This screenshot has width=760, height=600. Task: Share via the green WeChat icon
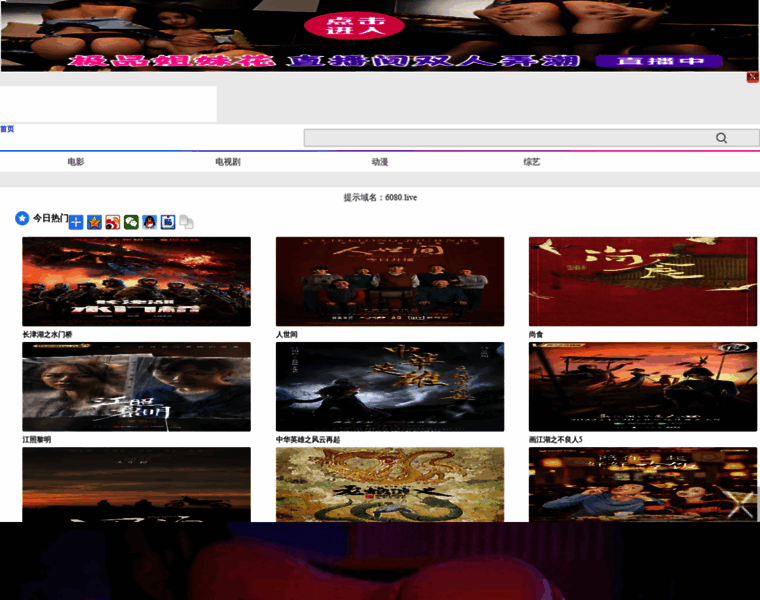pos(131,222)
